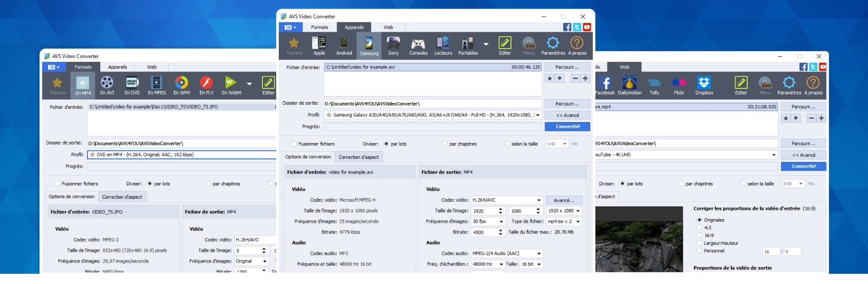868x284 pixels.
Task: Adjust Bitrate 4500 stepper in center window
Action: (501, 232)
